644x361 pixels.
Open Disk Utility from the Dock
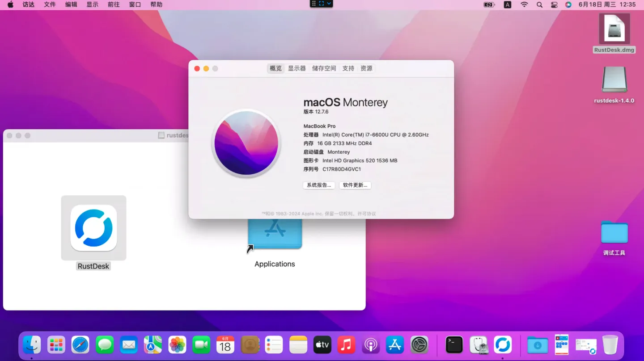pyautogui.click(x=479, y=345)
